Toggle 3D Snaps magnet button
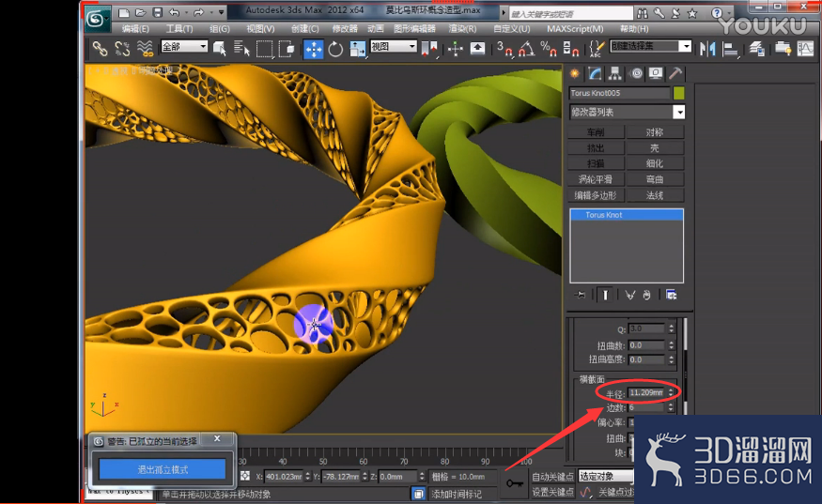Screen dimensions: 822x504 pyautogui.click(x=504, y=49)
